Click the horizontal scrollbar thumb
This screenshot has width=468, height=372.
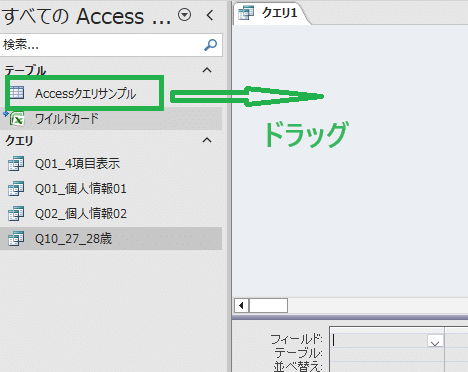(x=268, y=305)
